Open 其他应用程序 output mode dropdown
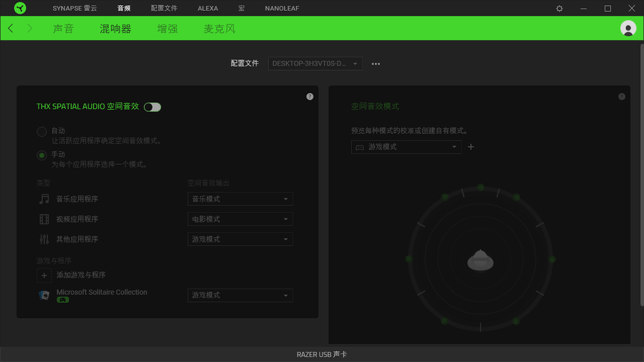Image resolution: width=644 pixels, height=362 pixels. (x=240, y=239)
